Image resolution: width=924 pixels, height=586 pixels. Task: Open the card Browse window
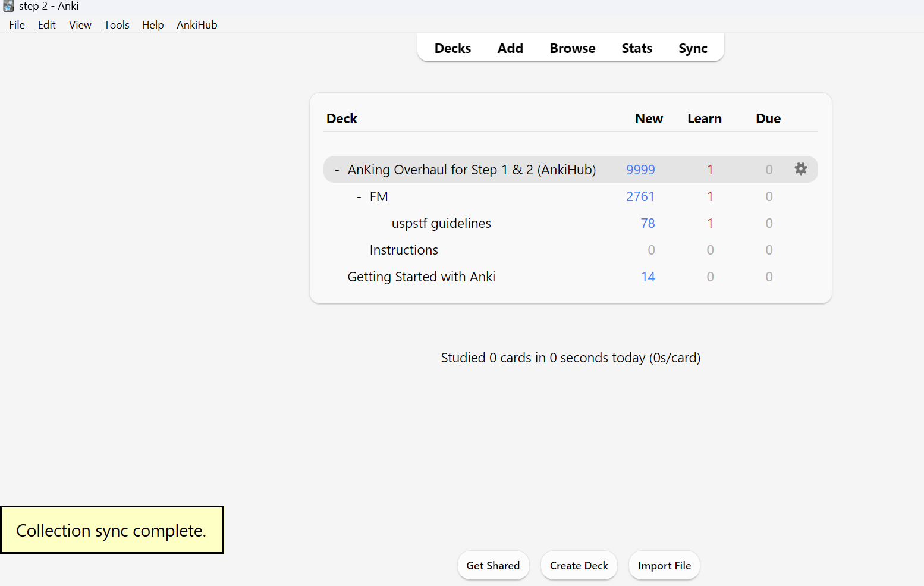tap(573, 48)
